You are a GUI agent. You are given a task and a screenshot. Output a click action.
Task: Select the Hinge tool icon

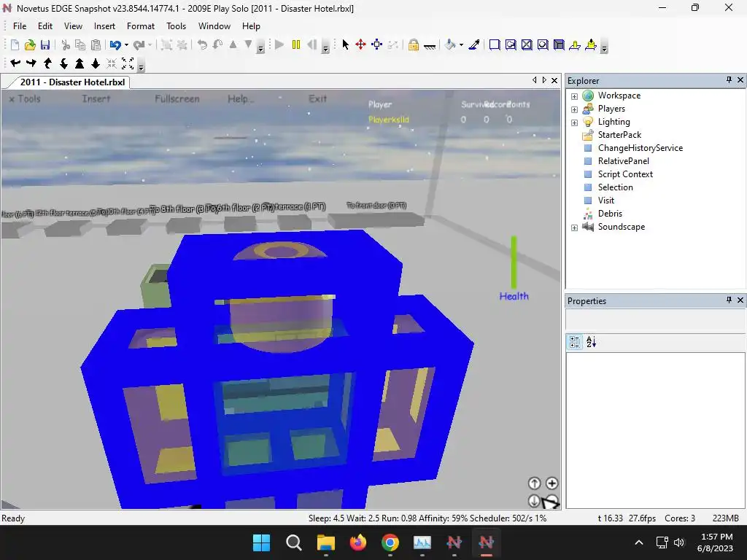(x=575, y=44)
